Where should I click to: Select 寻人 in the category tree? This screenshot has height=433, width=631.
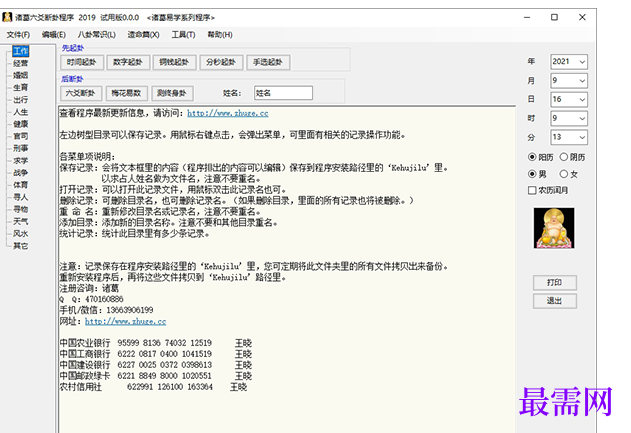coord(21,197)
